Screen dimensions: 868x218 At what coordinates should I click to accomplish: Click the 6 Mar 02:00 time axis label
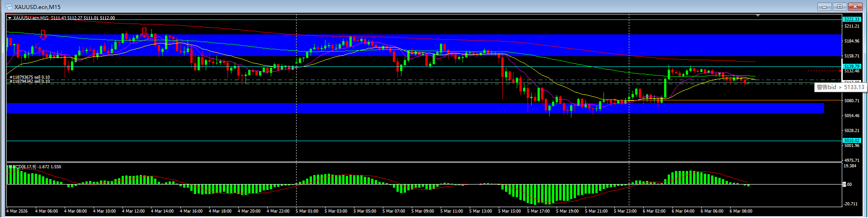pos(654,211)
